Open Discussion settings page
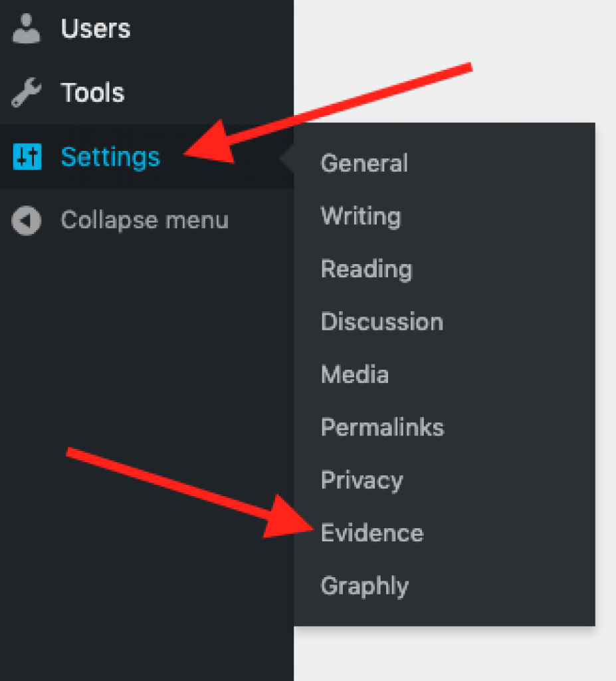Image resolution: width=616 pixels, height=681 pixels. [x=382, y=322]
